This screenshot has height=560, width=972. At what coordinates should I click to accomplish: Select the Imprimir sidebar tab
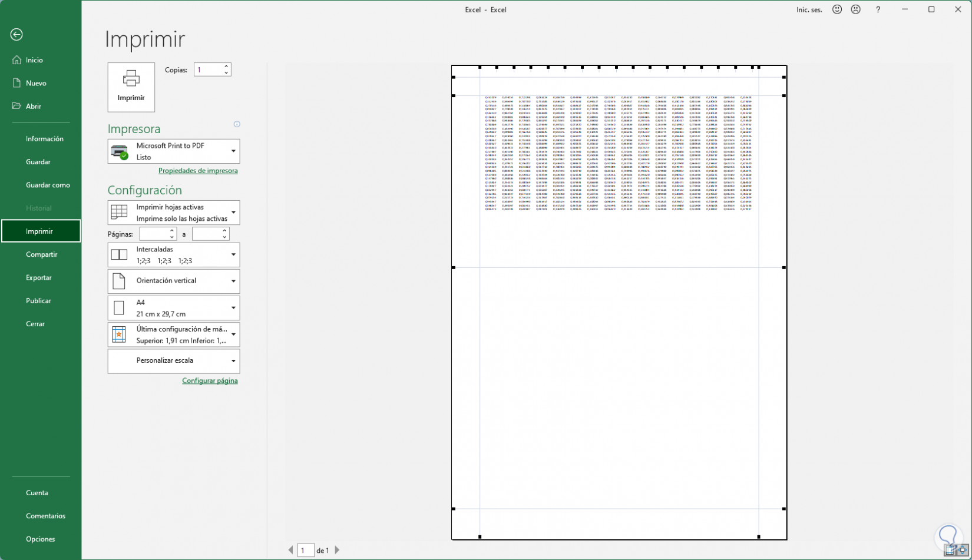[41, 231]
